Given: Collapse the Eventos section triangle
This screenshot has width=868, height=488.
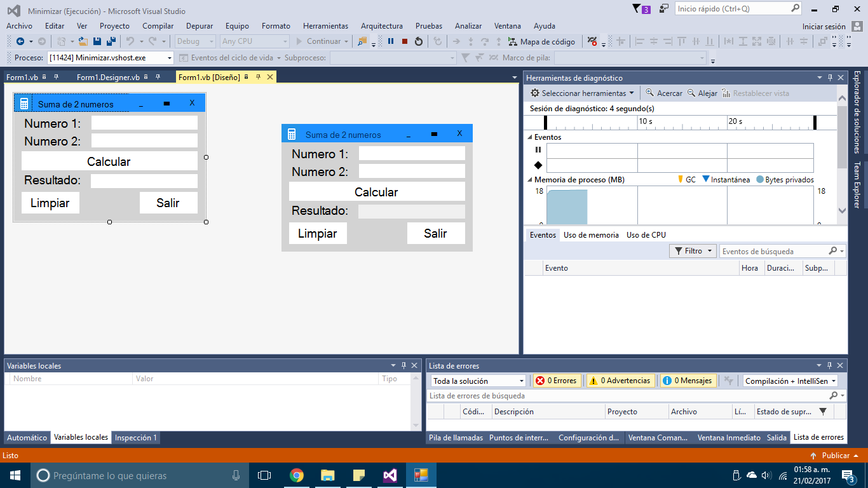Looking at the screenshot, I should (529, 137).
